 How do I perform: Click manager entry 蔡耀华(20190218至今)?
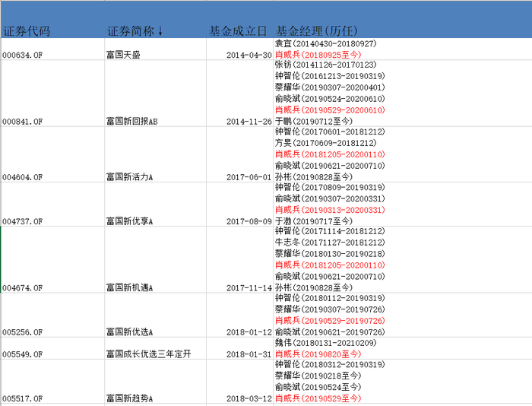pos(318,376)
